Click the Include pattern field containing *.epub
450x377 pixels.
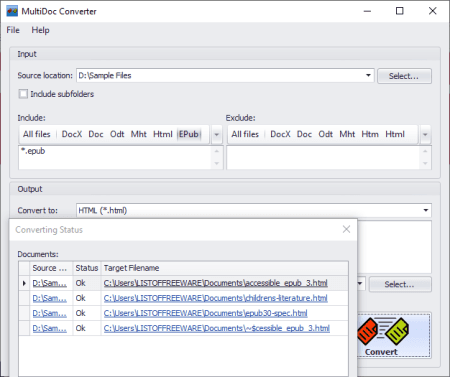115,157
